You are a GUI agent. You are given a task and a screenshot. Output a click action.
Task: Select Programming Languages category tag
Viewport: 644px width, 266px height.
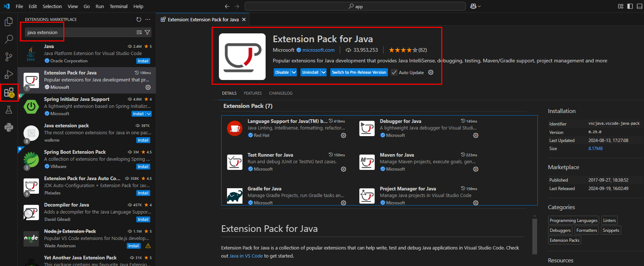[x=573, y=221]
